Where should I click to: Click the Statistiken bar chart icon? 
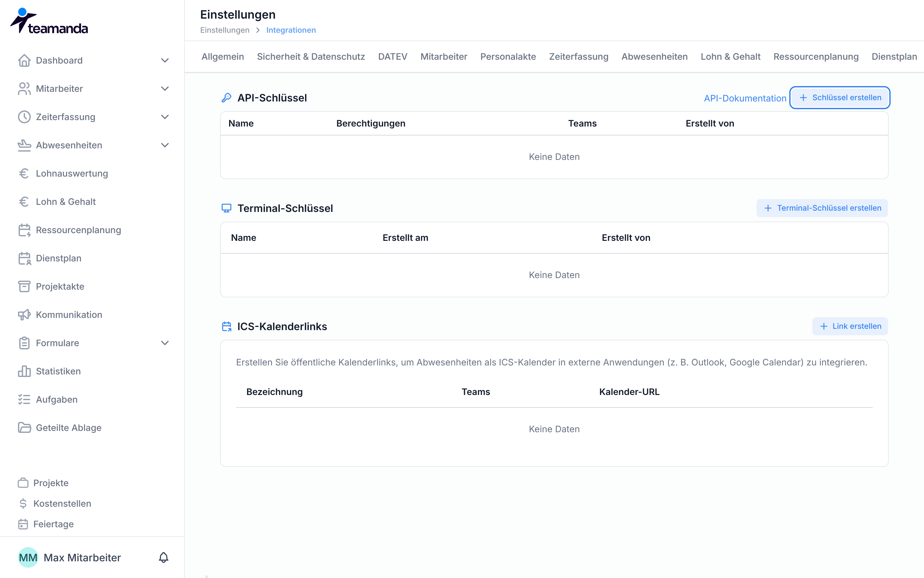tap(24, 372)
